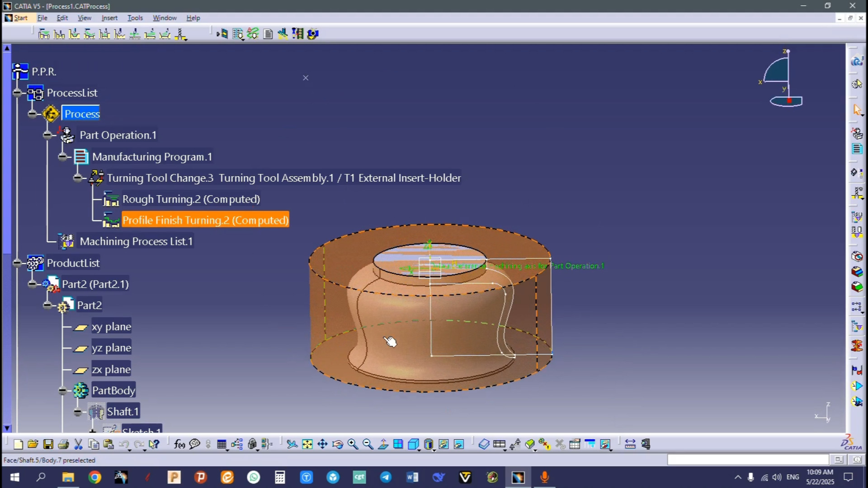Open Google Chrome from the taskbar
The image size is (868, 488).
point(94,477)
